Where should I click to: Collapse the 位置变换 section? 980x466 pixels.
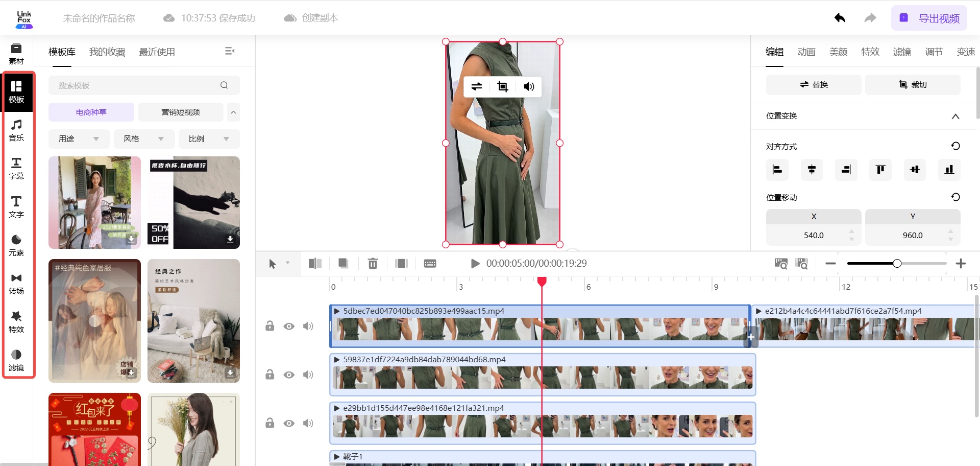point(955,116)
